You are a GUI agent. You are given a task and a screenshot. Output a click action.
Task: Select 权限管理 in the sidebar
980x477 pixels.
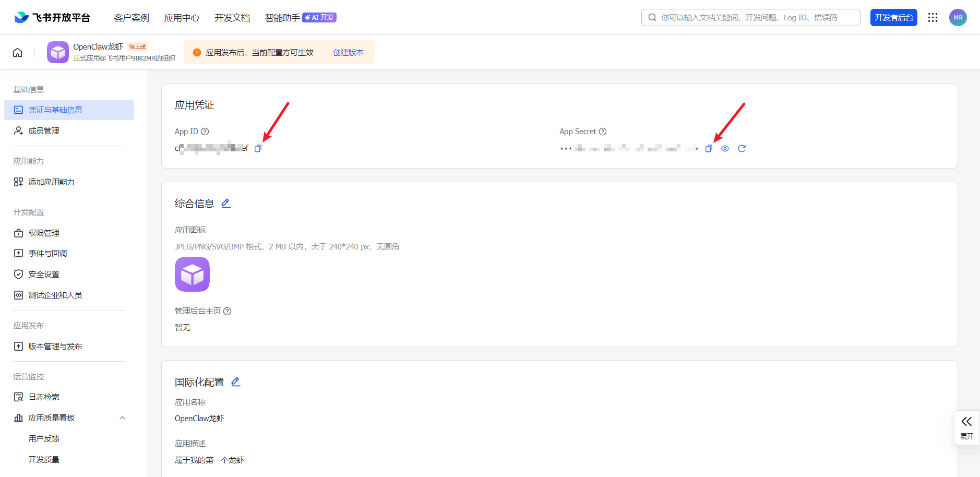(44, 233)
